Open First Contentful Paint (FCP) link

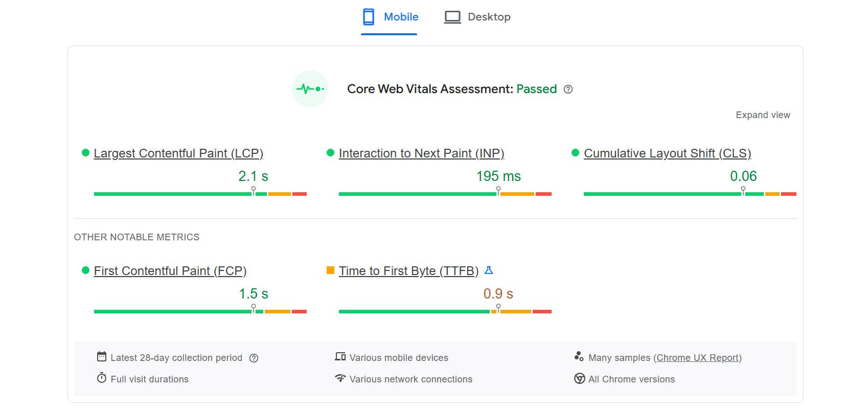(x=170, y=271)
